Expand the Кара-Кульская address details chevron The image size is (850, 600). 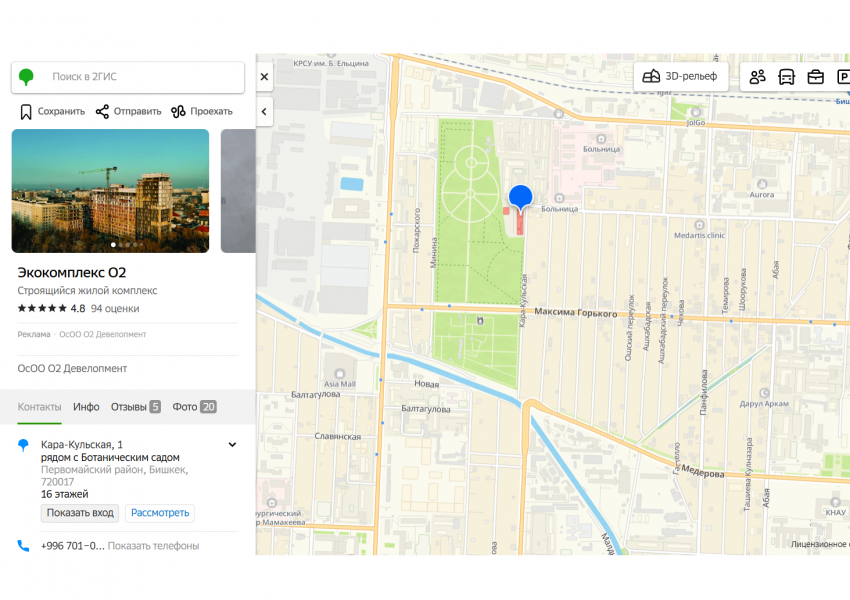[232, 445]
